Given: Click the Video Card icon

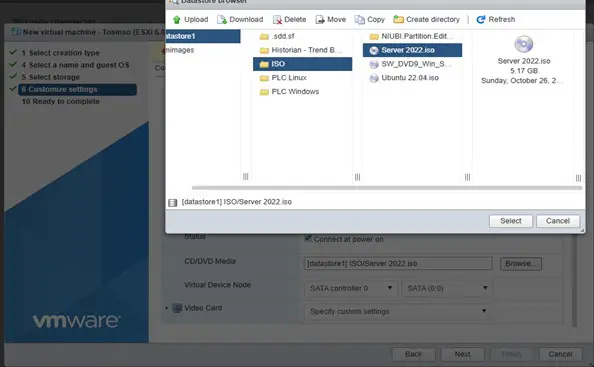Looking at the screenshot, I should coord(177,308).
